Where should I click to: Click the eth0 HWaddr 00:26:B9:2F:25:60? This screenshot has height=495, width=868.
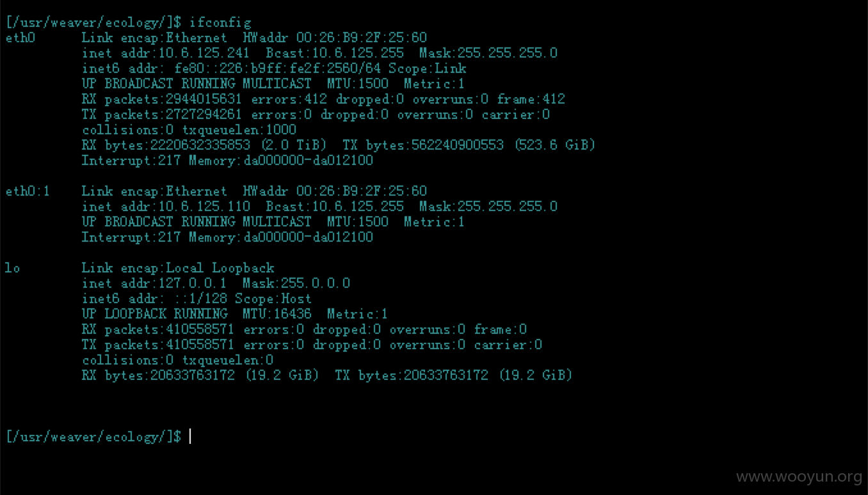click(x=335, y=38)
